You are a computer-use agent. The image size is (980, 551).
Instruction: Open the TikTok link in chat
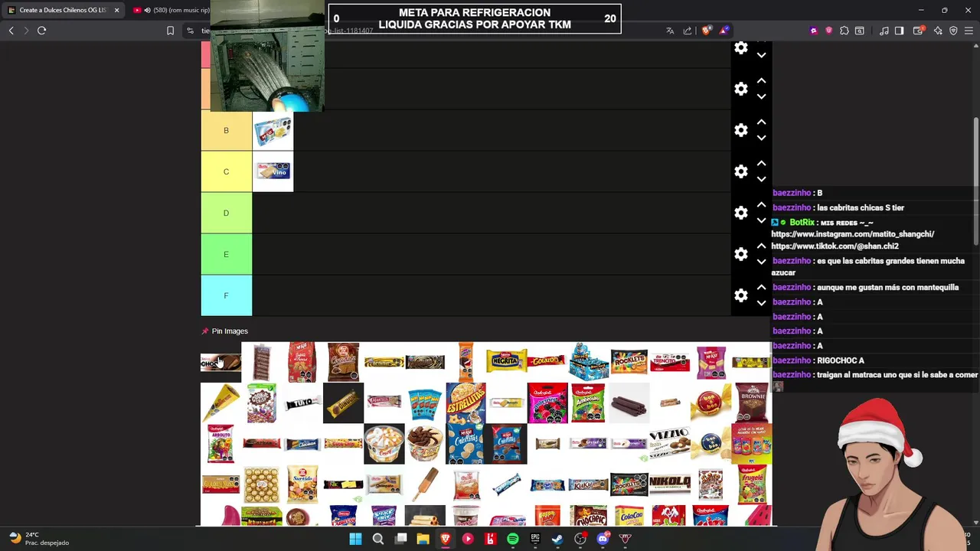coord(835,246)
